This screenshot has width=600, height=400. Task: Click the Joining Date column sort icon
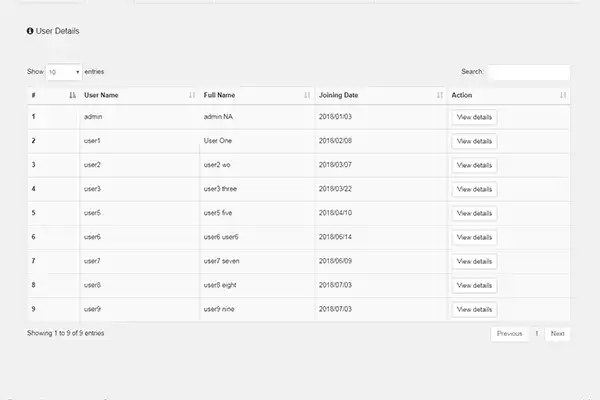[440, 95]
